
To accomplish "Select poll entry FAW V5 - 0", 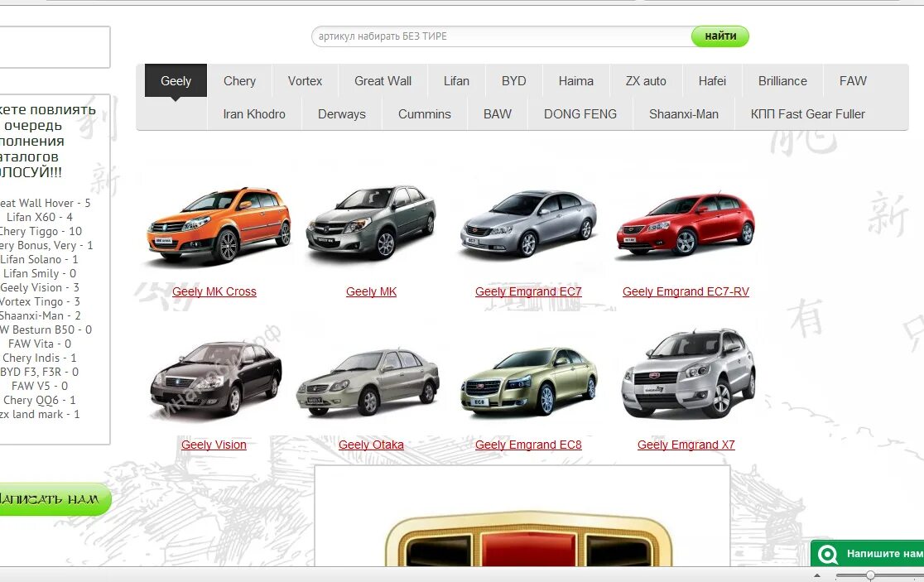I will [x=40, y=387].
